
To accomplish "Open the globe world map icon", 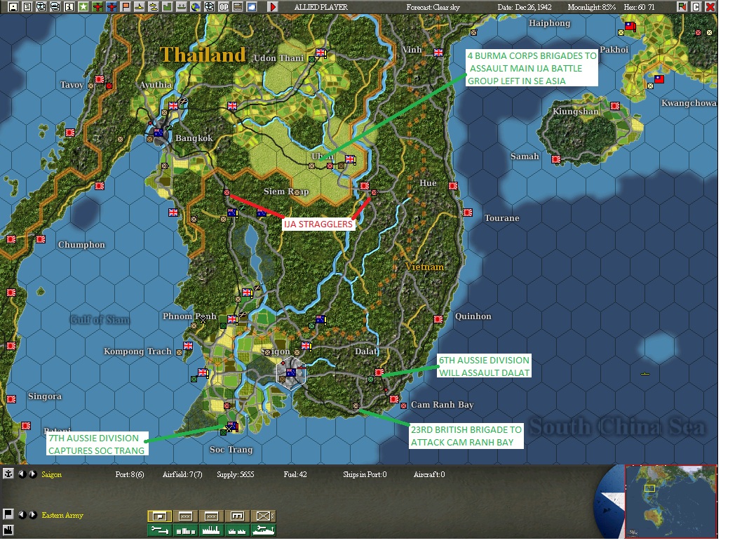I will 195,7.
